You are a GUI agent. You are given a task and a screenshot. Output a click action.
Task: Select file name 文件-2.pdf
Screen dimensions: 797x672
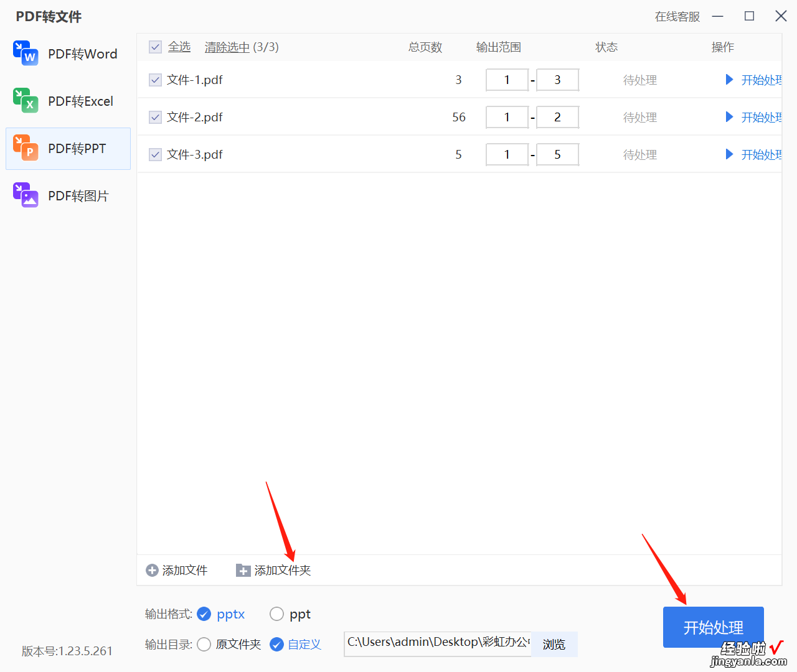pyautogui.click(x=195, y=117)
